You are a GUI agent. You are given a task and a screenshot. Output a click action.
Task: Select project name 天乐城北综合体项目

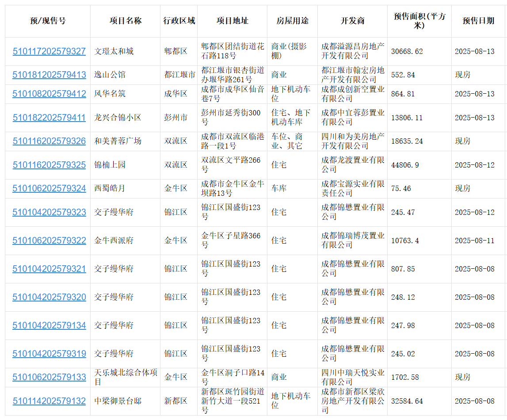[x=126, y=377]
